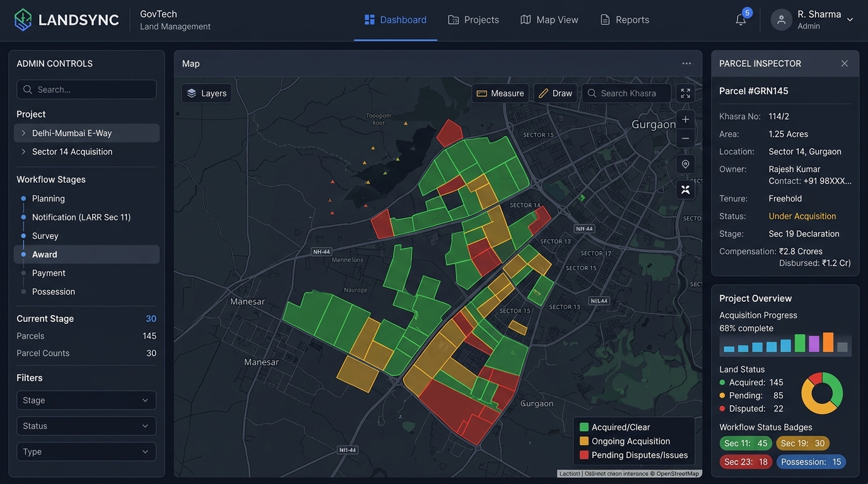Open the Status filter dropdown
Image resolution: width=868 pixels, height=484 pixels.
(x=86, y=426)
